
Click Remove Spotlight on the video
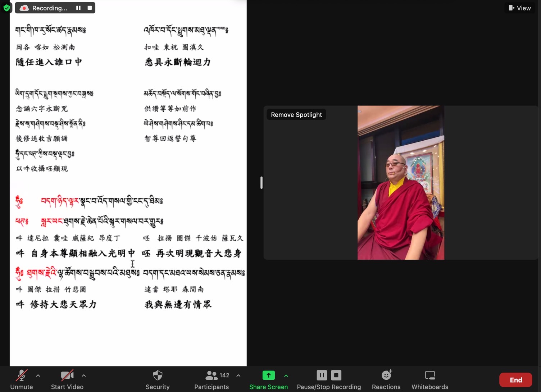tap(296, 115)
